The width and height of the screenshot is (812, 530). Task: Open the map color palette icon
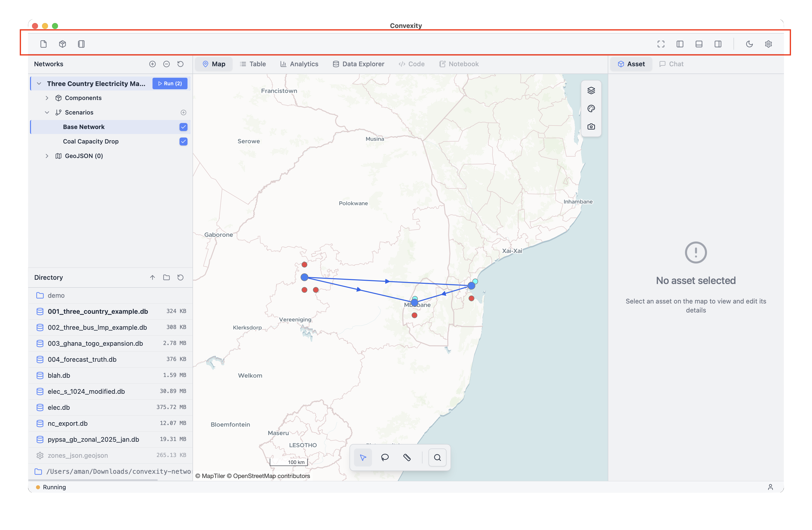coord(591,108)
